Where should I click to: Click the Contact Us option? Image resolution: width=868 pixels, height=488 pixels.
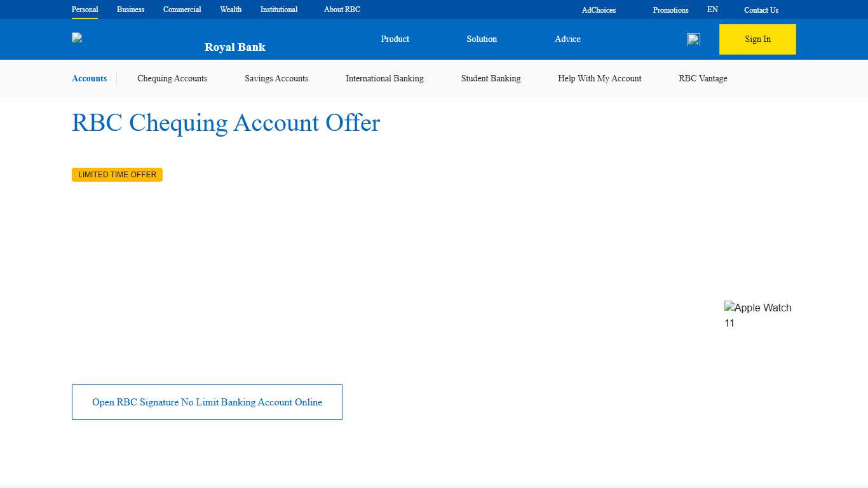(x=761, y=10)
